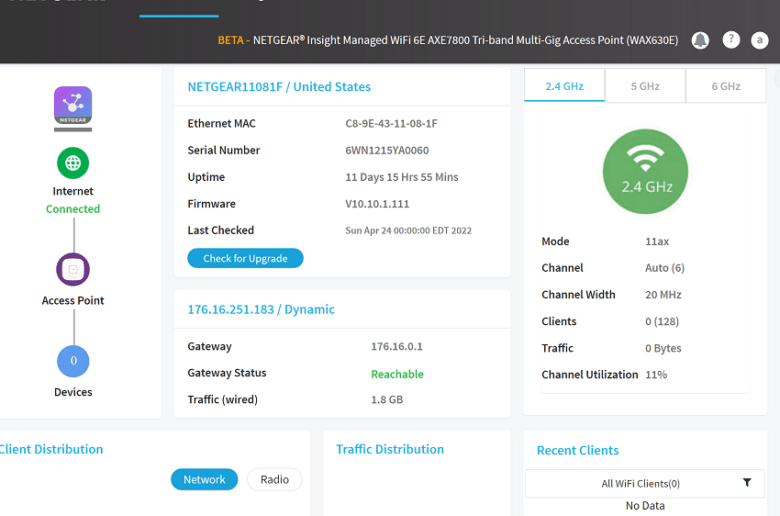Click the Internet label under the globe
This screenshot has height=516, width=780.
click(x=73, y=191)
